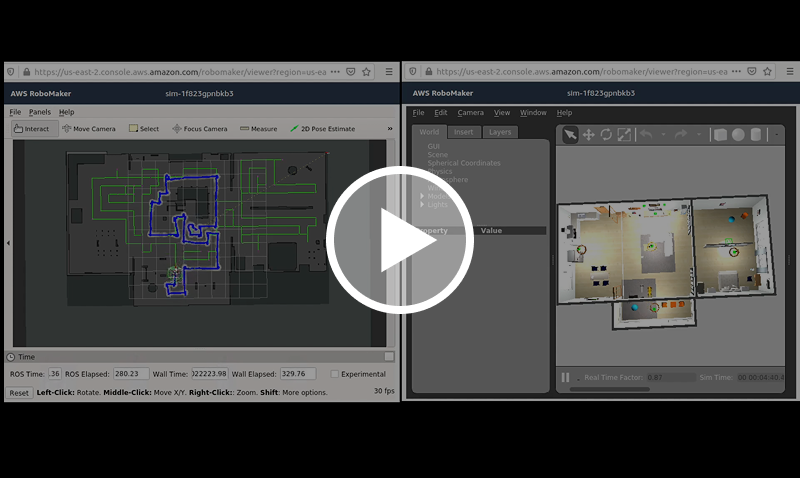Bookmark page with left browser star icon

(x=366, y=72)
